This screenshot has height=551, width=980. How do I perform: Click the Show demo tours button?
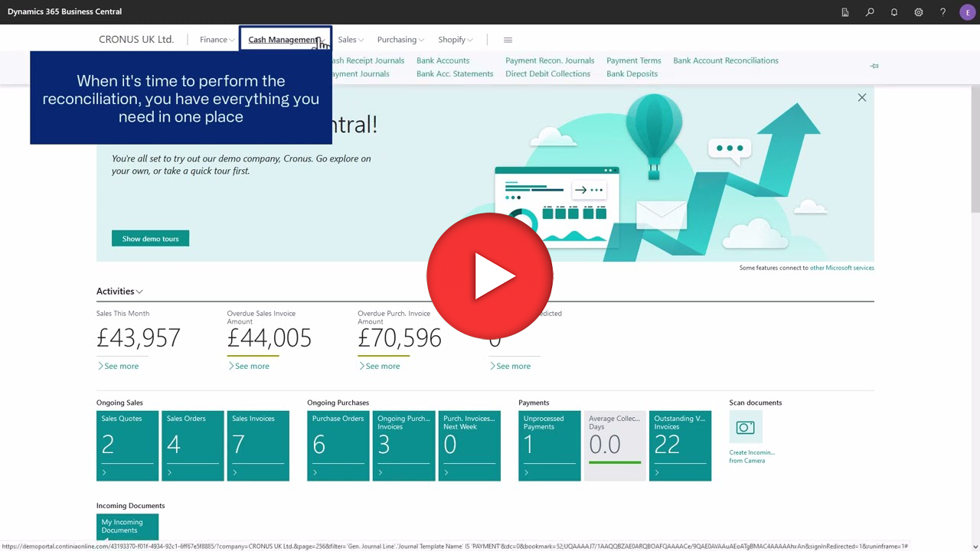[x=150, y=239]
